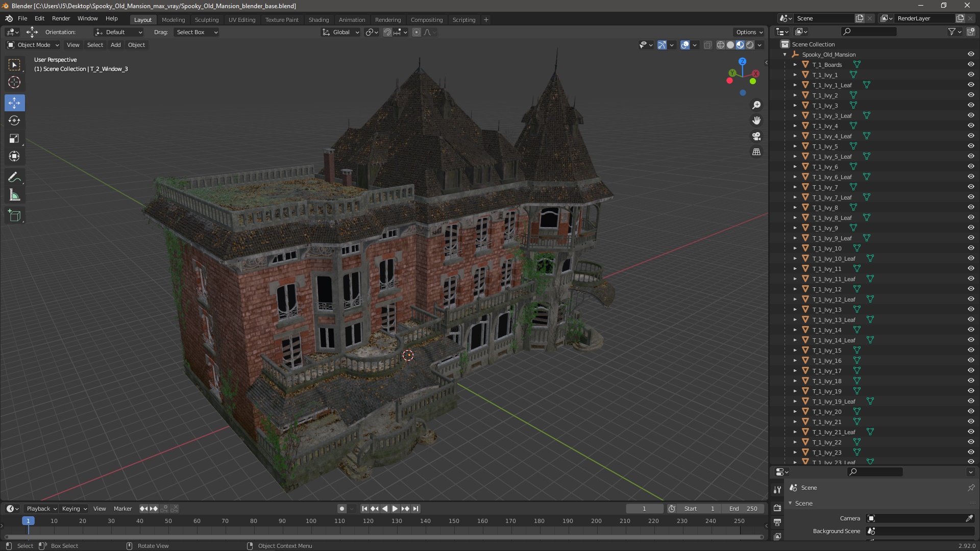Open the viewport Options dropdown

(749, 32)
